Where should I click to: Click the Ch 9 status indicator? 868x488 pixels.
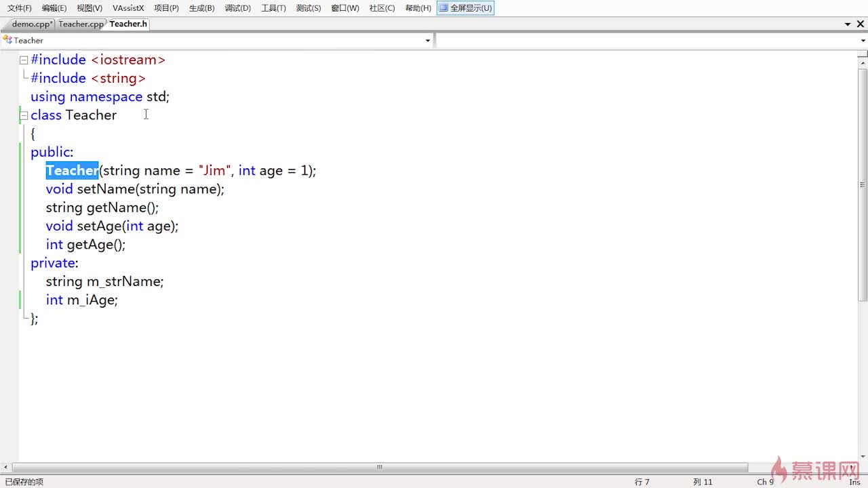[x=766, y=482]
